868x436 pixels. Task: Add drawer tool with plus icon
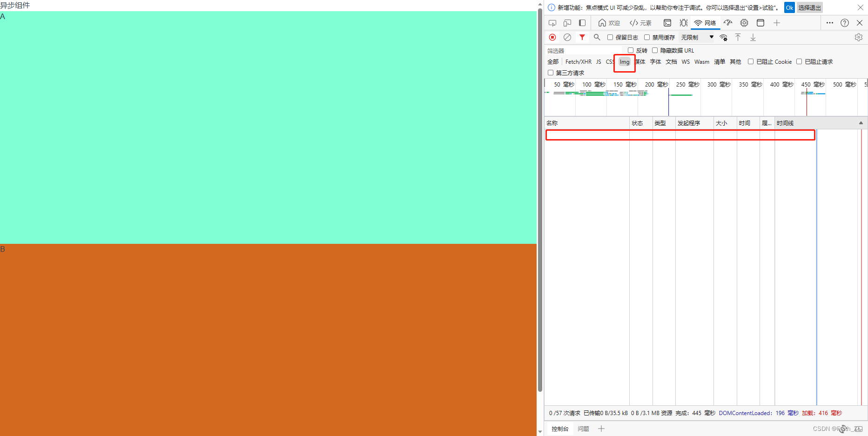pyautogui.click(x=601, y=429)
